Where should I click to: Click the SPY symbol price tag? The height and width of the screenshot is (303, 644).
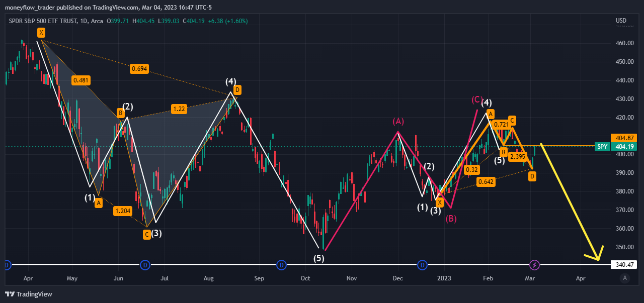pyautogui.click(x=601, y=147)
